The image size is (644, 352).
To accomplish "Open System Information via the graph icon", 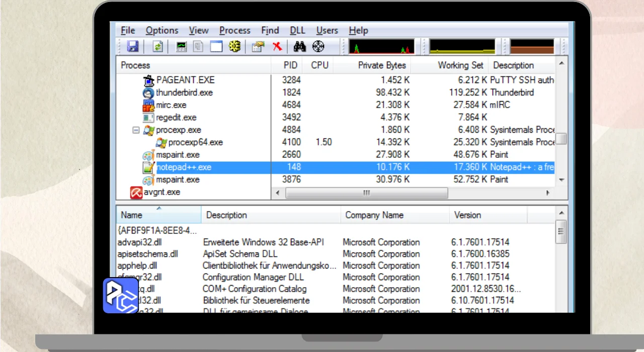I will (x=182, y=47).
